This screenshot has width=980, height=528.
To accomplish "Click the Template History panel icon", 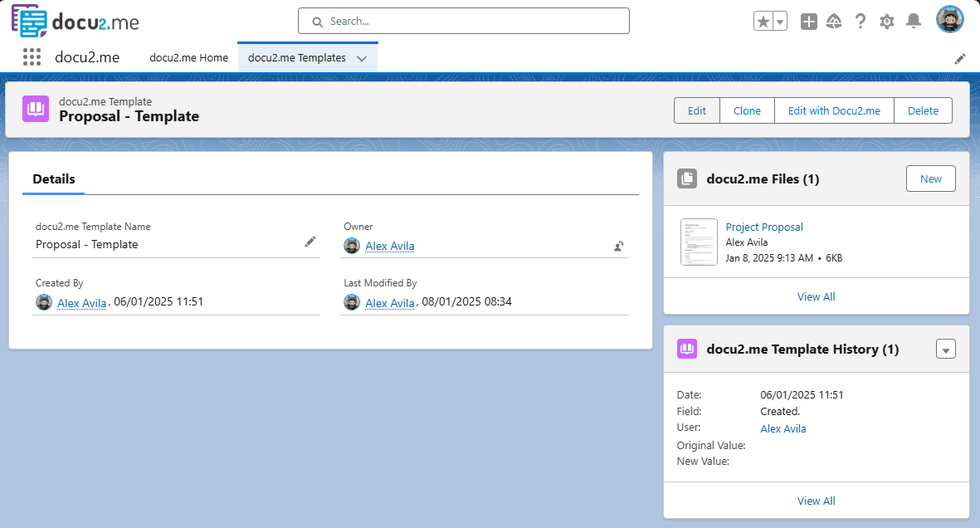I will 687,349.
